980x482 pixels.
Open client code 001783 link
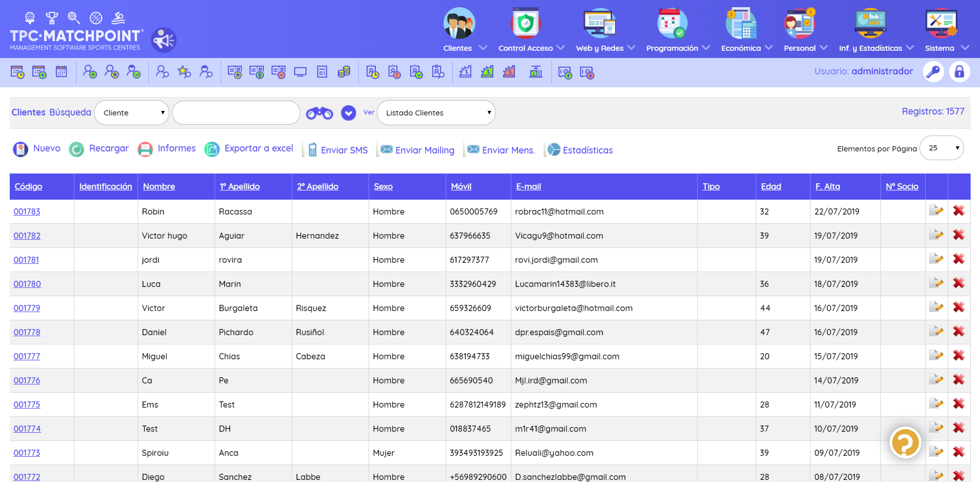(27, 211)
